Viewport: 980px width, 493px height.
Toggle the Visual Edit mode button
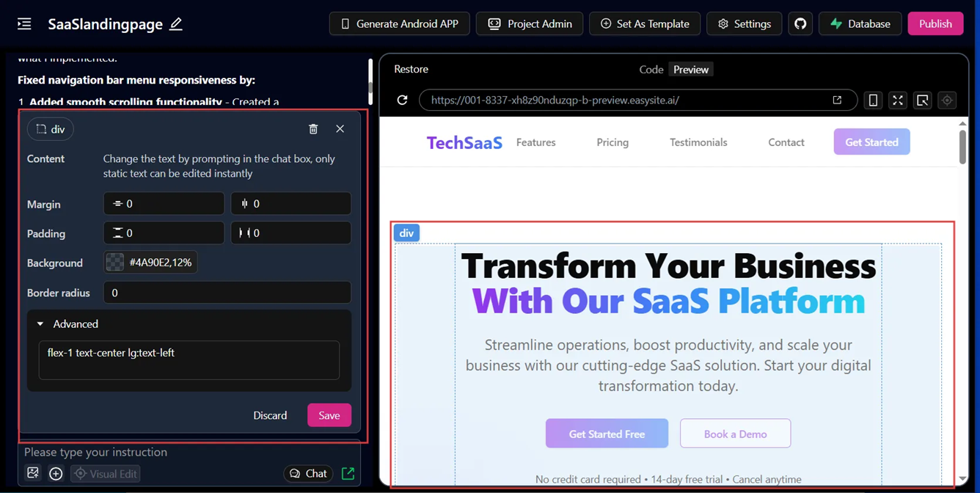tap(106, 474)
